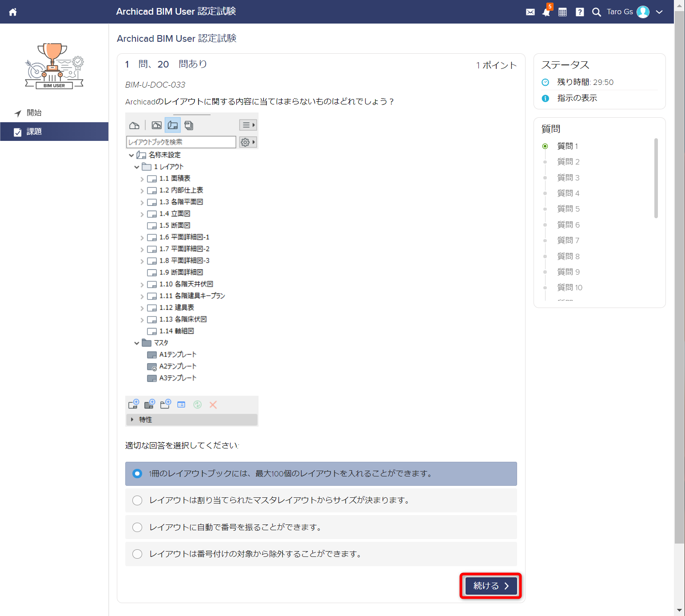Select the 番号付けの対象から除外 answer option

321,554
